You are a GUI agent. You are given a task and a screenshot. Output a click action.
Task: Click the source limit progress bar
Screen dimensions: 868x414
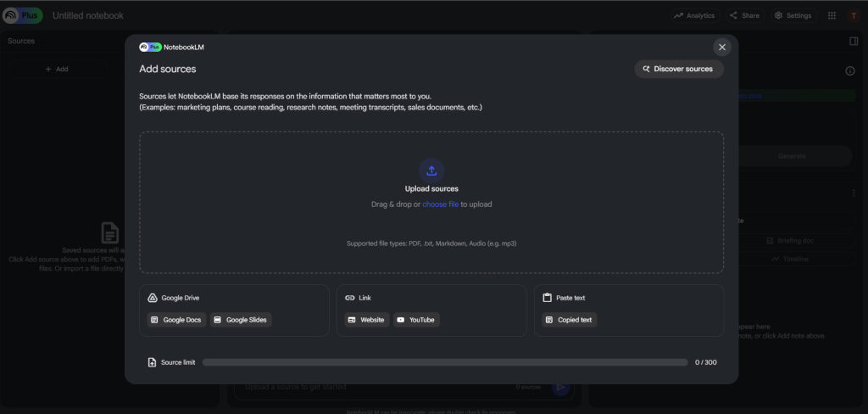pyautogui.click(x=445, y=362)
